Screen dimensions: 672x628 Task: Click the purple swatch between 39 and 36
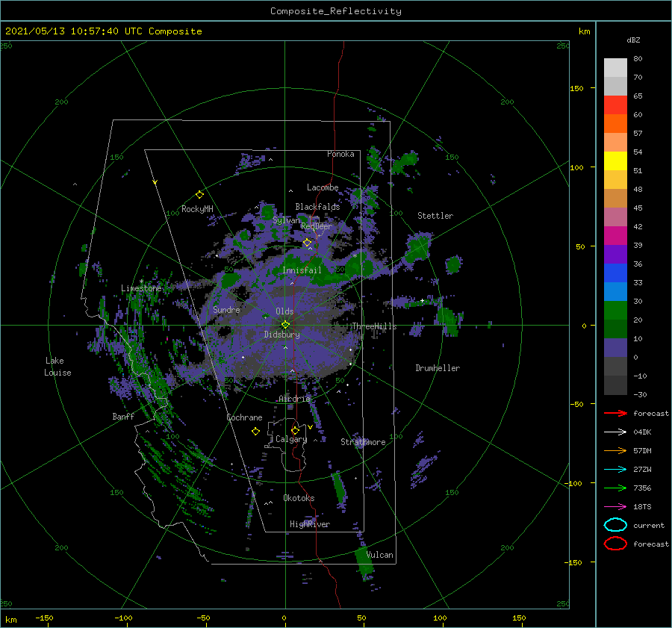(615, 255)
